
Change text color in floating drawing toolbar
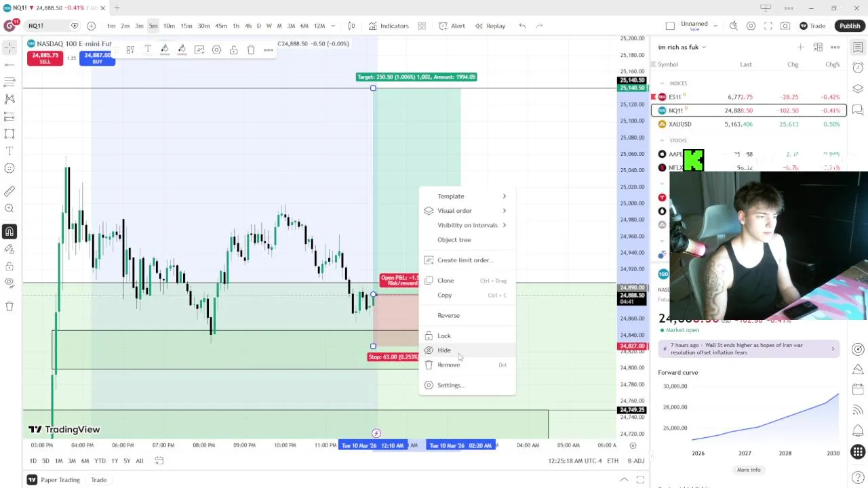coord(148,49)
